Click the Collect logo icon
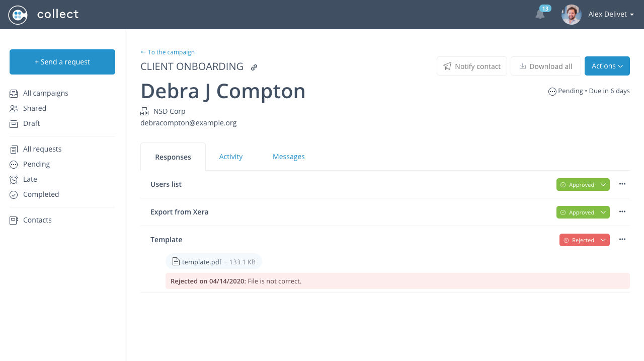644x361 pixels. coord(18,15)
